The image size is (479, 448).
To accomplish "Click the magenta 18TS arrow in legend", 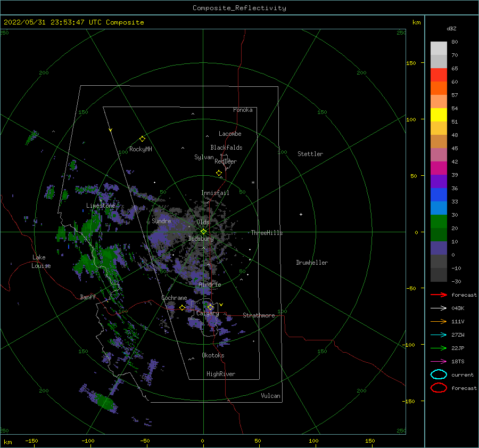I will pos(439,362).
